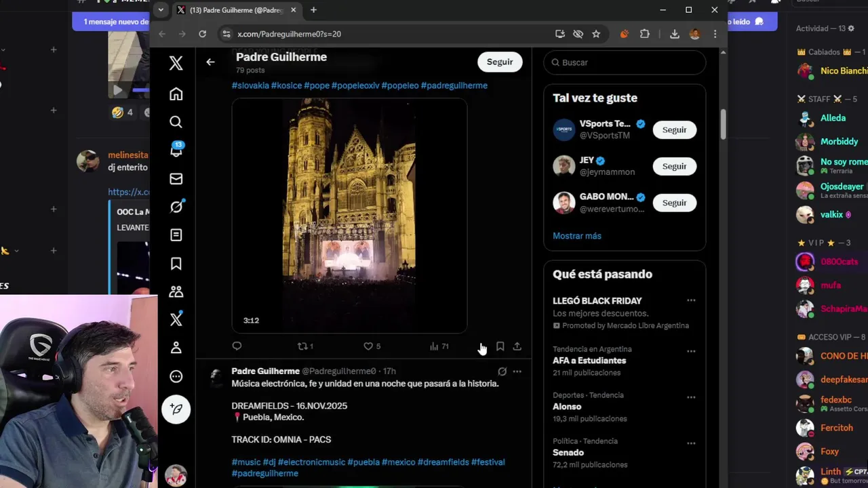
Task: Open Profile icon in X sidebar
Action: (176, 348)
